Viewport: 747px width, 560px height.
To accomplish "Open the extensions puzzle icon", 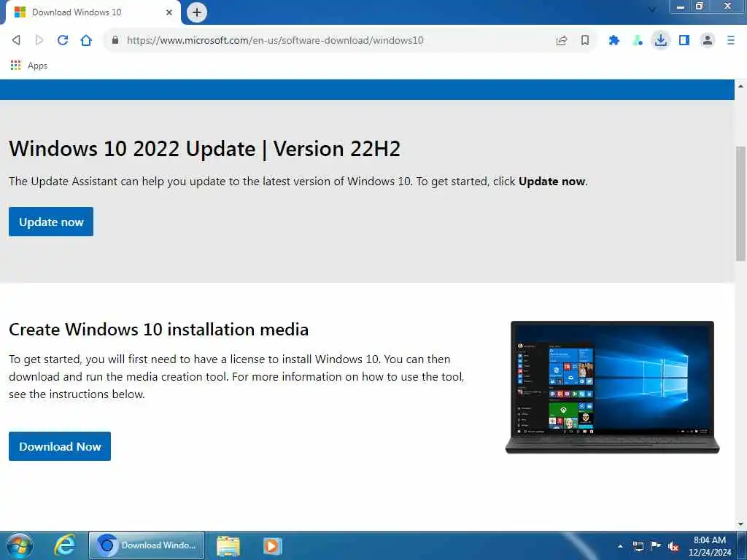I will [x=614, y=41].
